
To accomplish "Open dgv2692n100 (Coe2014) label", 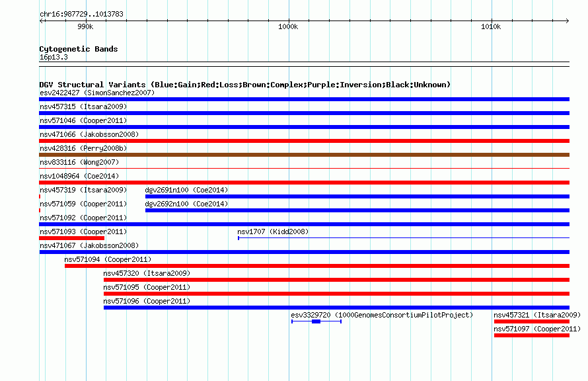I will click(x=186, y=204).
